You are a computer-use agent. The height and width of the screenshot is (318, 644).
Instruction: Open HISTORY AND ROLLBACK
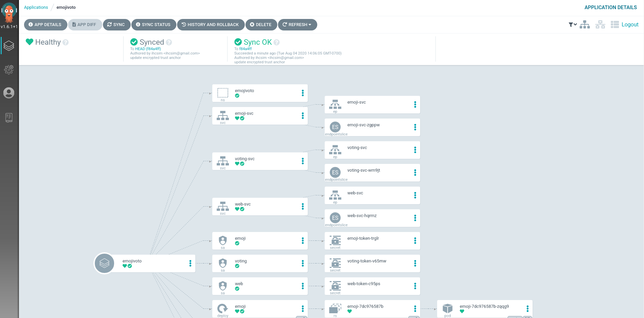point(210,25)
